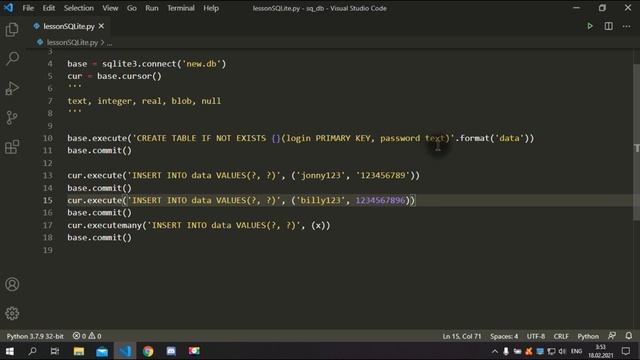Open the Run and Debug view
Screen dimensions: 640x360
click(x=12, y=88)
